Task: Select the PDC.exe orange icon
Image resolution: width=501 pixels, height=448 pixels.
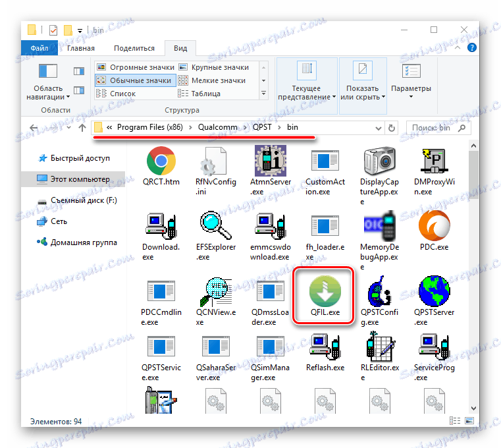Action: [434, 225]
